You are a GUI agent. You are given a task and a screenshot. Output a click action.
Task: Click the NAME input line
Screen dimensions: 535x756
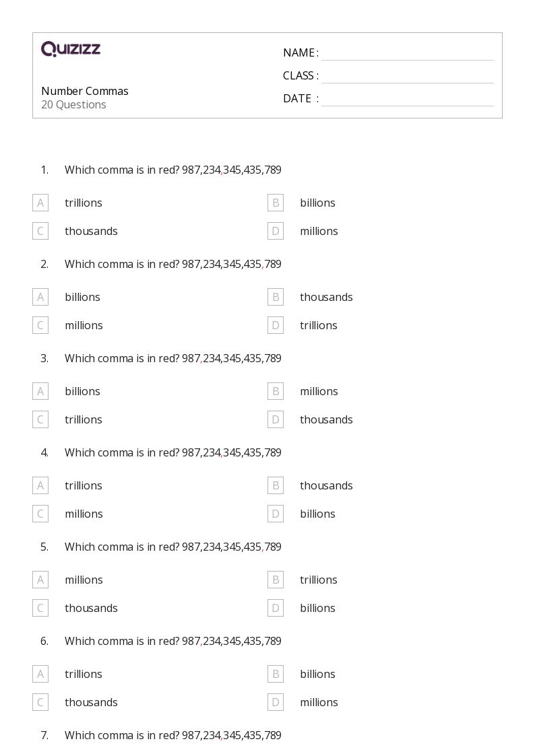coord(407,53)
